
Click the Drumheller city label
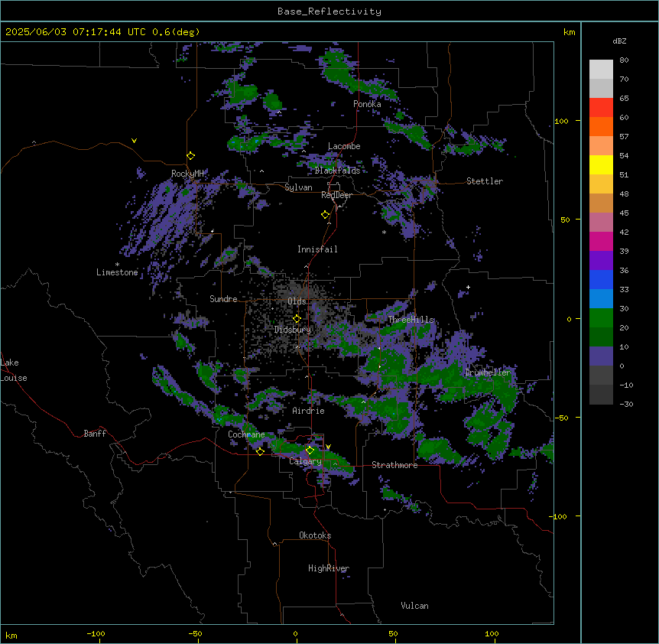pos(488,372)
